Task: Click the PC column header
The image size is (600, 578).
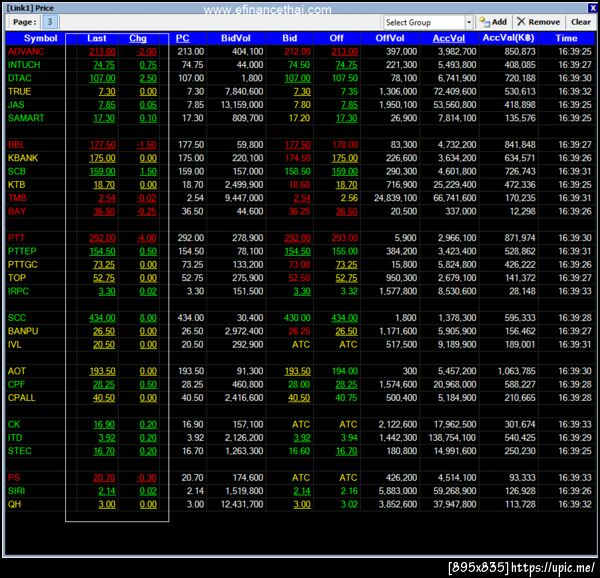Action: coord(183,38)
